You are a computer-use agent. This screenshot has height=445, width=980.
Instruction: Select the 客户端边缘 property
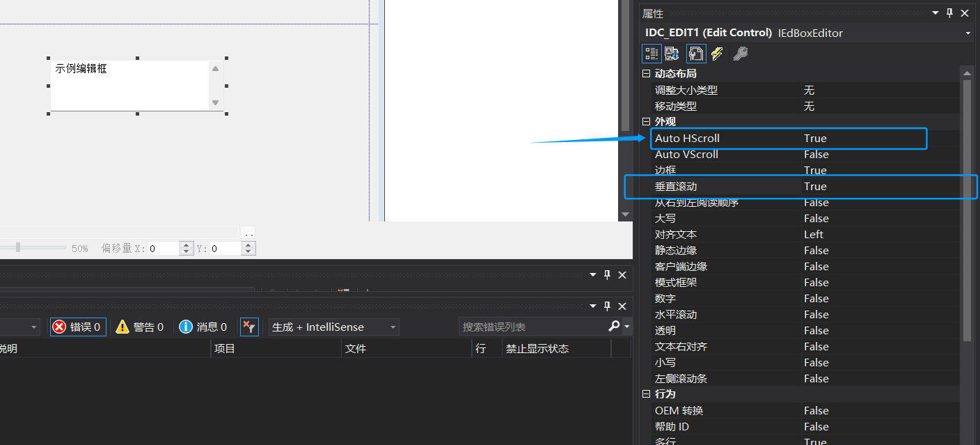point(805,266)
